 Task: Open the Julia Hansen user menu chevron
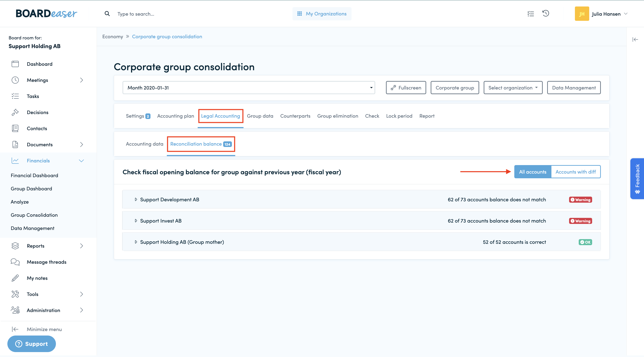[625, 14]
